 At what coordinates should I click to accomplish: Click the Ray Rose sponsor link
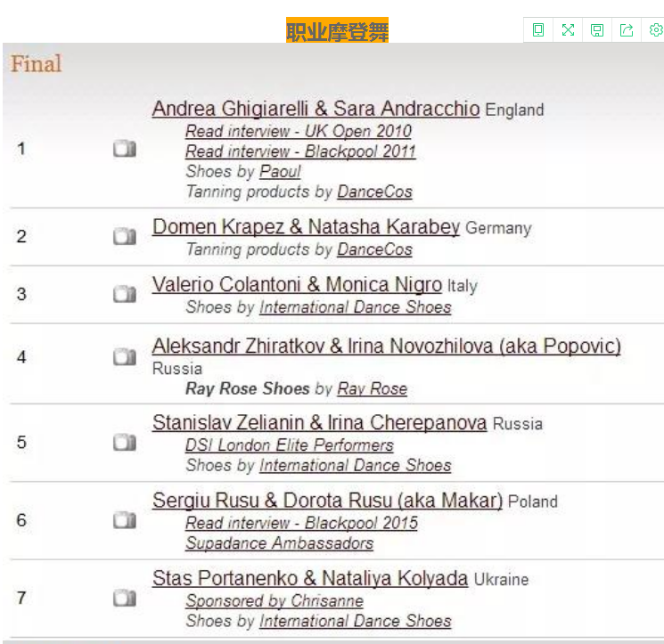tap(373, 389)
